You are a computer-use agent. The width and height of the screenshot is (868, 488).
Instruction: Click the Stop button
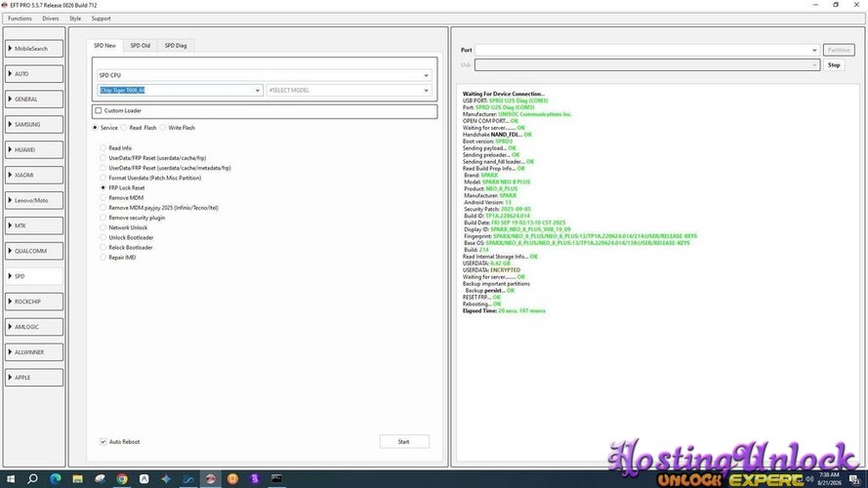coord(834,64)
